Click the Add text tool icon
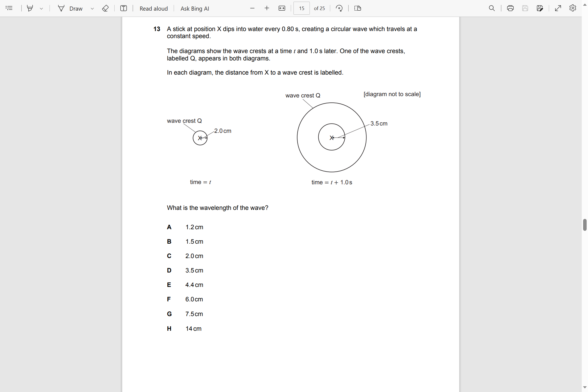The height and width of the screenshot is (392, 588). click(x=124, y=8)
